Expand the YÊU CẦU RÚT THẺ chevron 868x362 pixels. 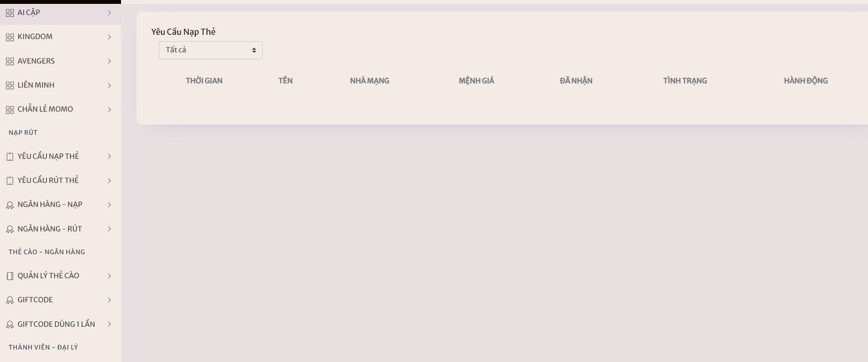109,181
